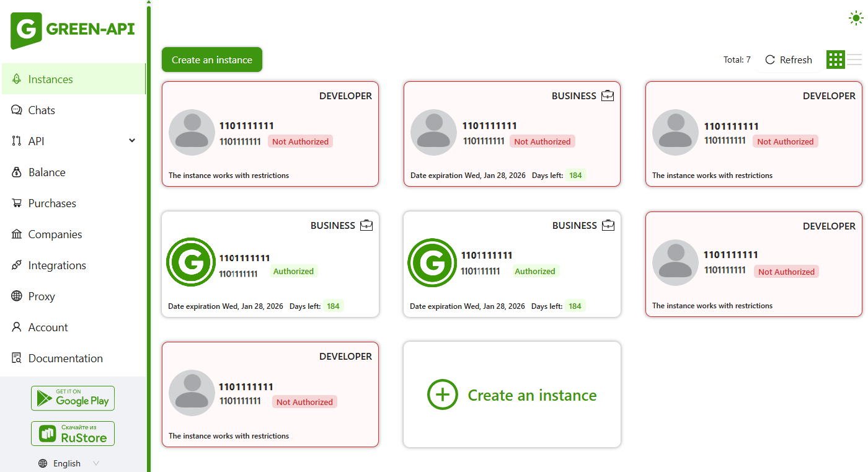Click the Companies bank icon
868x472 pixels.
point(17,234)
